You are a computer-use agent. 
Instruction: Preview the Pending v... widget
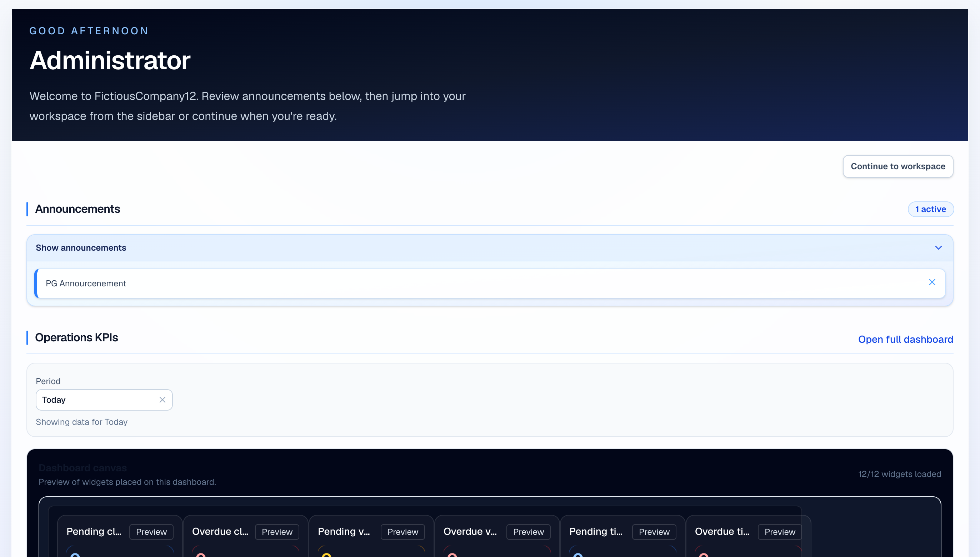pyautogui.click(x=402, y=532)
